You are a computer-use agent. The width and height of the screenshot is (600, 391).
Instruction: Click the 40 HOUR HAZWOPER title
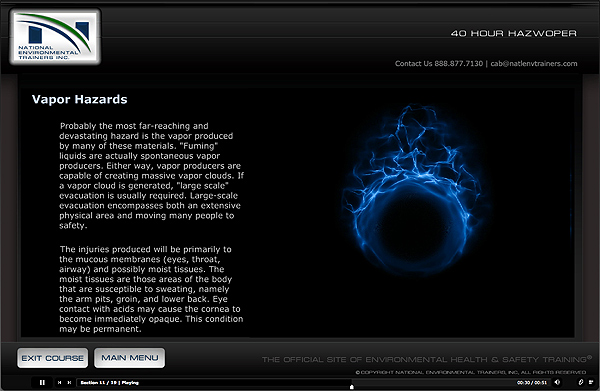(514, 33)
